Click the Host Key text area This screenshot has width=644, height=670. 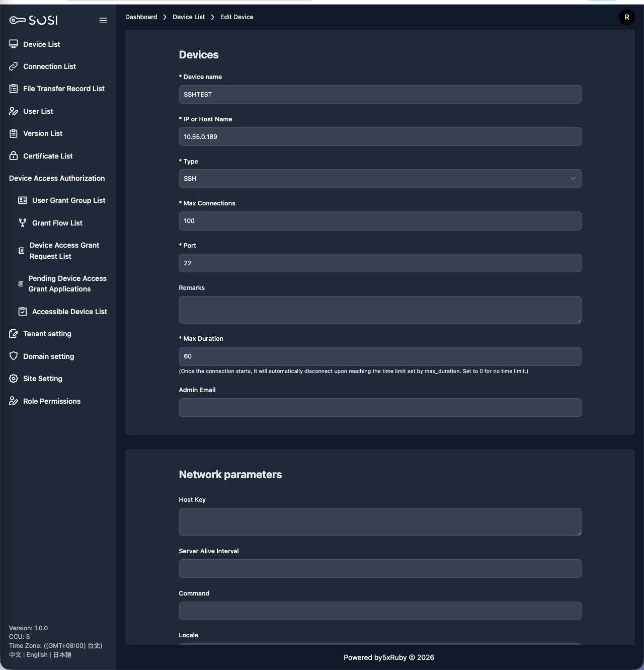click(380, 522)
